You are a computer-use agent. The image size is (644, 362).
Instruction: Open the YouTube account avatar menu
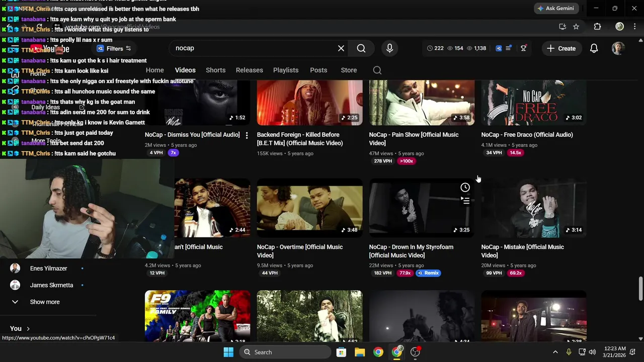618,48
